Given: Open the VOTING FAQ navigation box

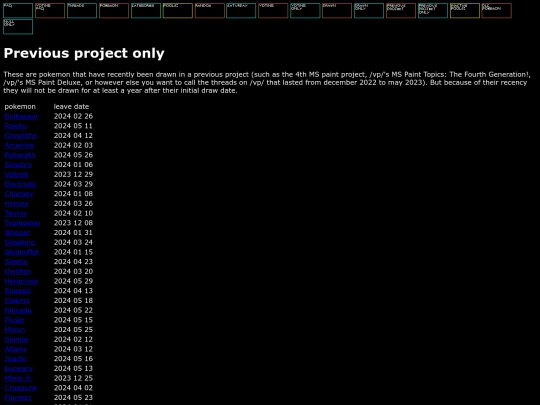Looking at the screenshot, I should pos(50,11).
